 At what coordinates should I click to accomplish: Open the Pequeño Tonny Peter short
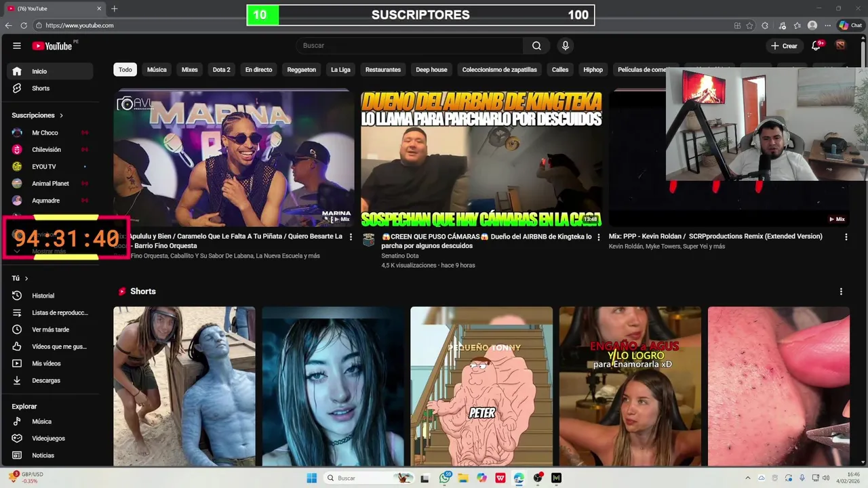click(x=481, y=386)
